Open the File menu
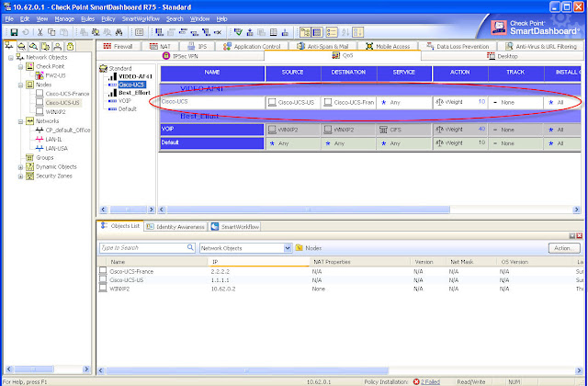The image size is (588, 386). [9, 18]
